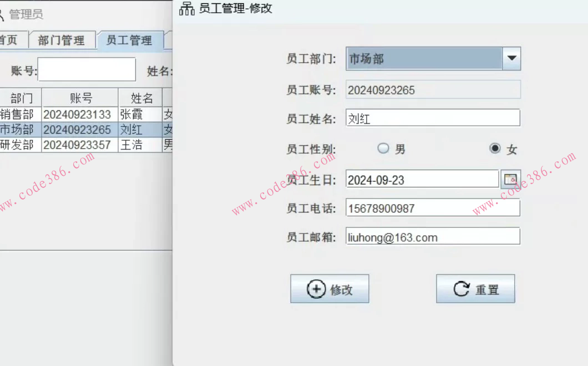Switch to the 部门管理 tab
Screen dimensions: 588x366
[62, 39]
